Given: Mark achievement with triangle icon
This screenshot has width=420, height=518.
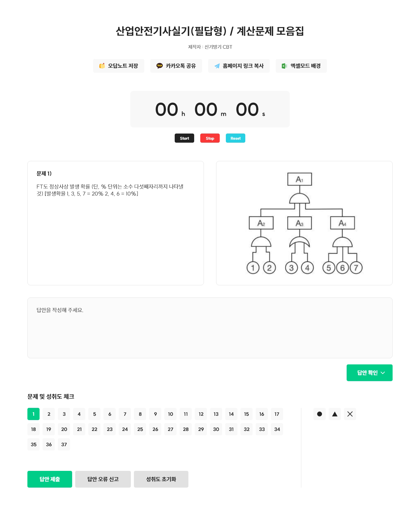Looking at the screenshot, I should [335, 414].
